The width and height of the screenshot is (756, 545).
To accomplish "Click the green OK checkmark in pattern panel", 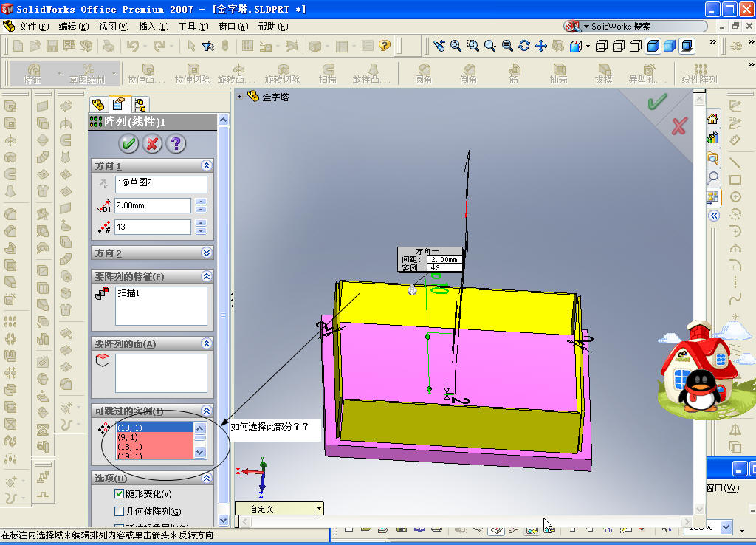I will tap(128, 143).
